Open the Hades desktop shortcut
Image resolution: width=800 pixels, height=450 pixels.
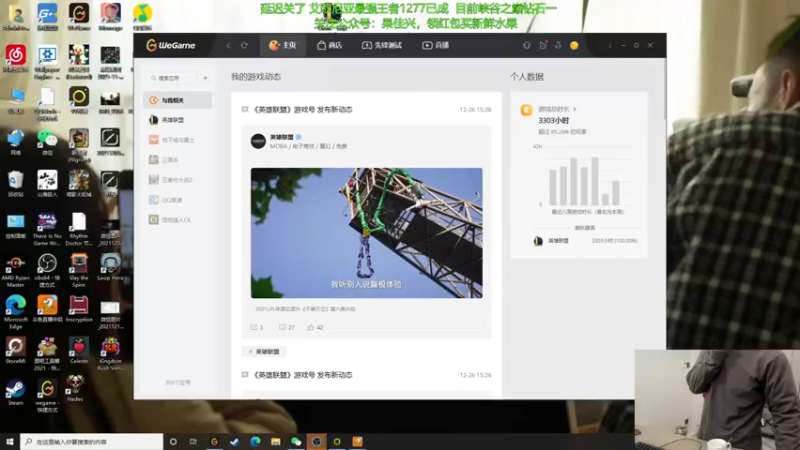pos(75,389)
